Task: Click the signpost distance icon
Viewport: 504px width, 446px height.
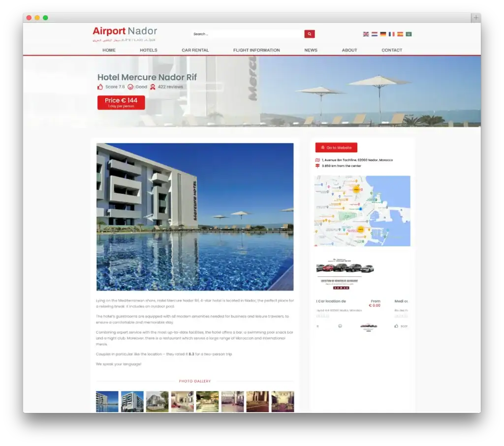Action: pyautogui.click(x=317, y=166)
